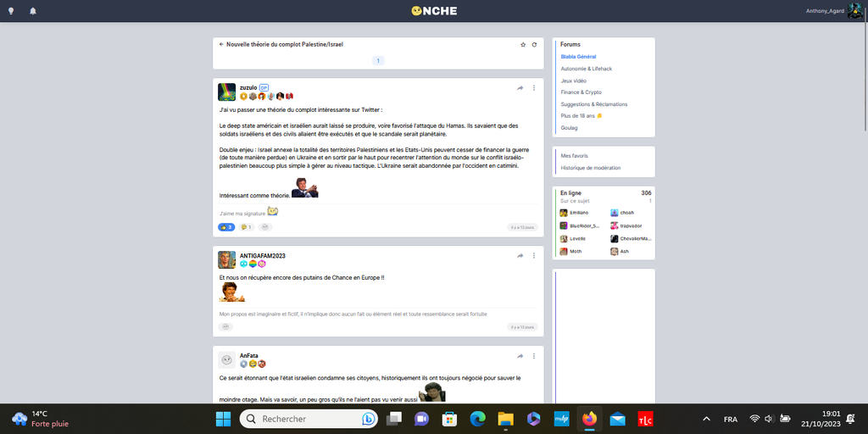The width and height of the screenshot is (868, 434).
Task: Open the three-dot menu on zuzulo's post
Action: [534, 88]
